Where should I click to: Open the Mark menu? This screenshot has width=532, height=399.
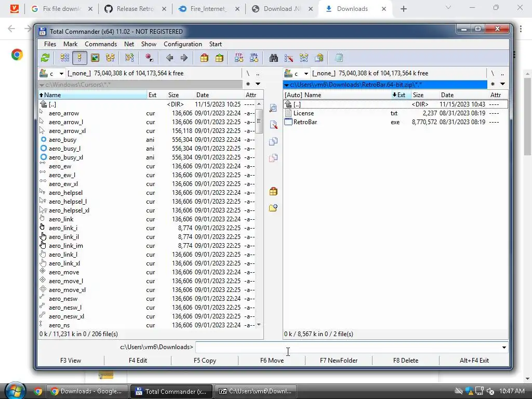(x=70, y=44)
